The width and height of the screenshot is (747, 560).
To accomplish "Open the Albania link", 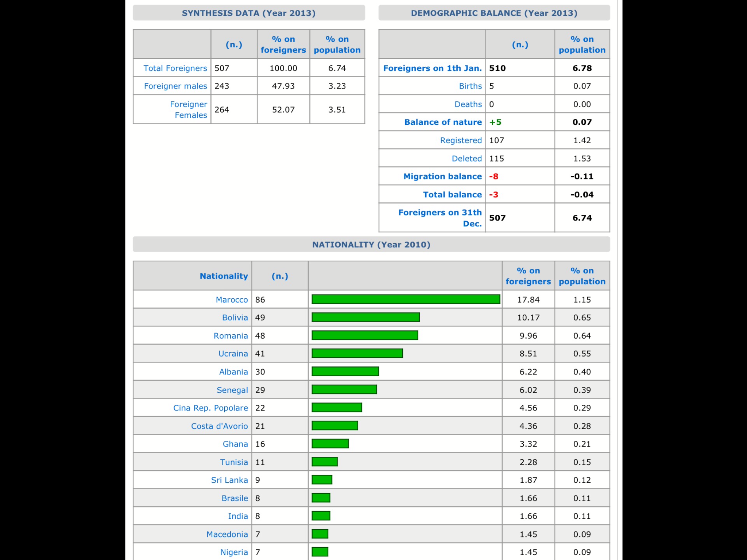I will tap(233, 372).
